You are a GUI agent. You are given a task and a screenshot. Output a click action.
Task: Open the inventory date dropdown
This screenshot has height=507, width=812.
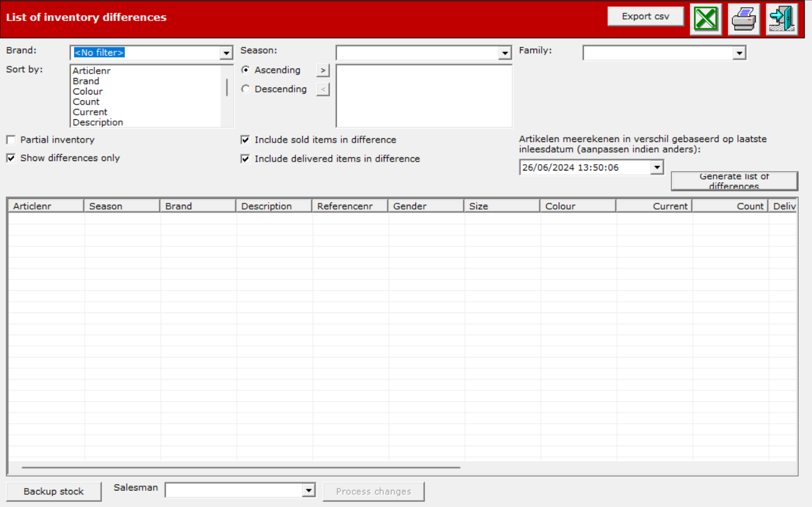pos(657,167)
